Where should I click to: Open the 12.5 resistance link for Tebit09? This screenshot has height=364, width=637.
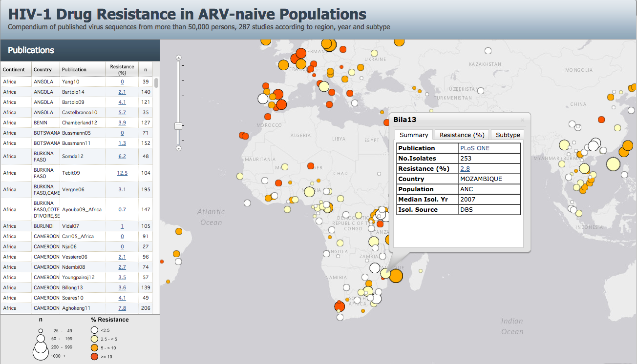pyautogui.click(x=122, y=173)
